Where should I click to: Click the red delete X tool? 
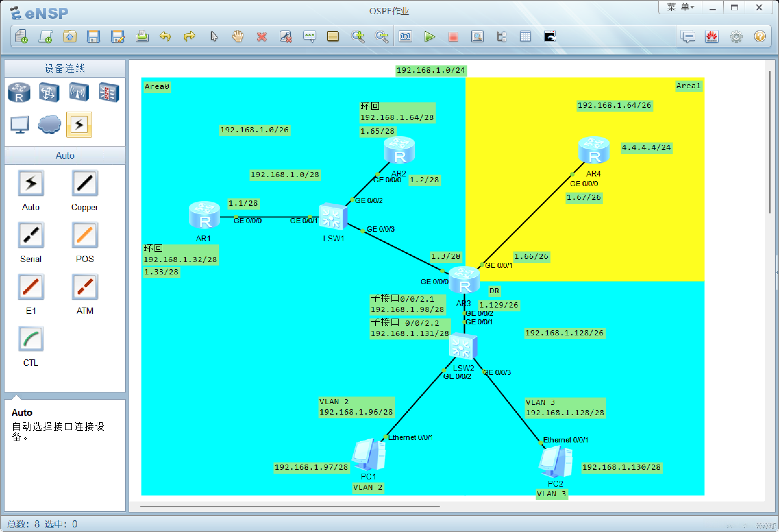[x=262, y=37]
